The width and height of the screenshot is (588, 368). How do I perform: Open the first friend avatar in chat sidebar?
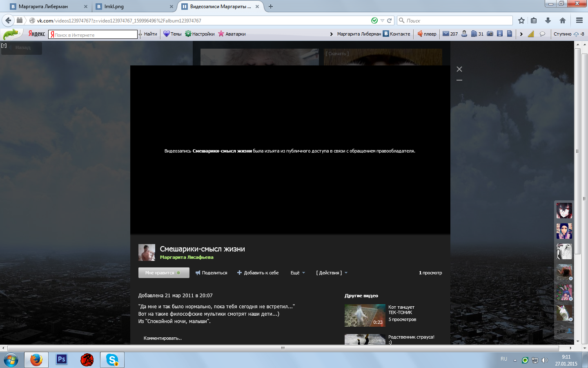pyautogui.click(x=564, y=211)
